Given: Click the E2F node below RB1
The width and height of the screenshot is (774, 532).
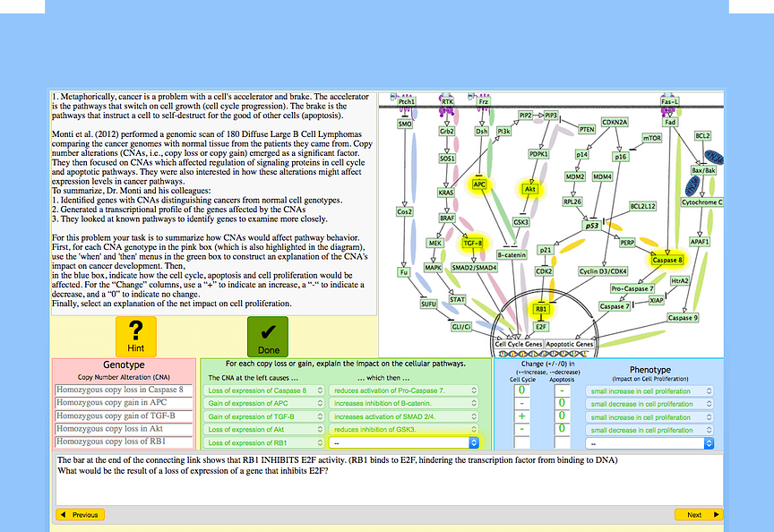Looking at the screenshot, I should coord(541,327).
